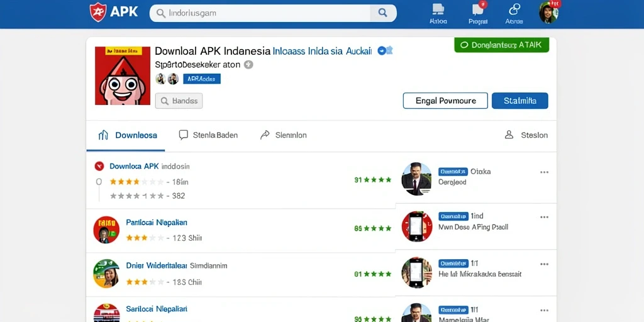
Task: Open the bottom sidebar avatar in suit
Action: point(417,313)
